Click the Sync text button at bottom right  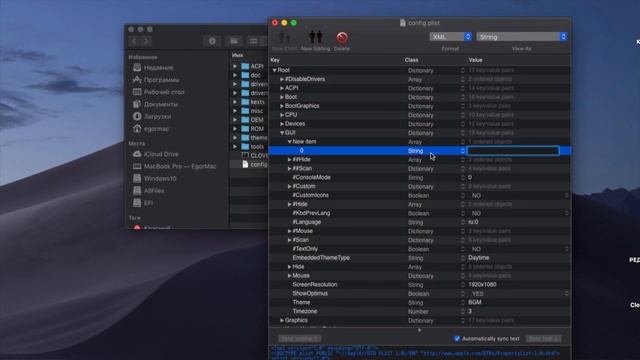543,339
